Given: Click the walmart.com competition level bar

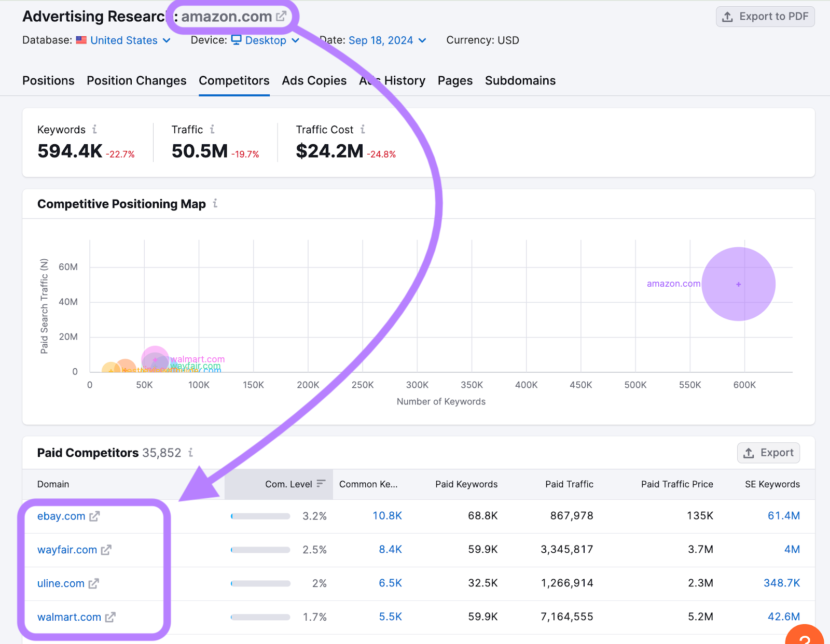Looking at the screenshot, I should pos(260,617).
